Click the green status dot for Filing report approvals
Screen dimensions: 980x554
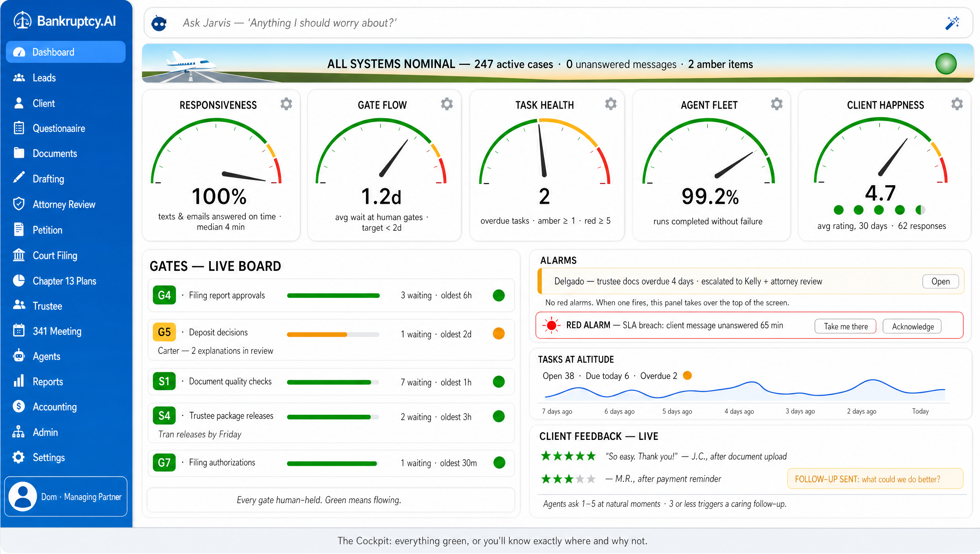(498, 295)
